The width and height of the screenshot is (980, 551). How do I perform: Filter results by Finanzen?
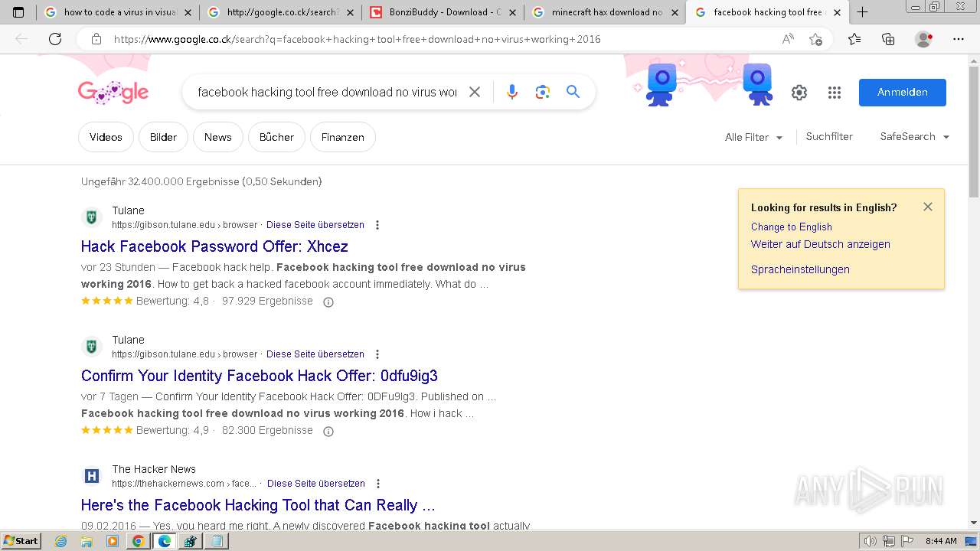pyautogui.click(x=342, y=137)
